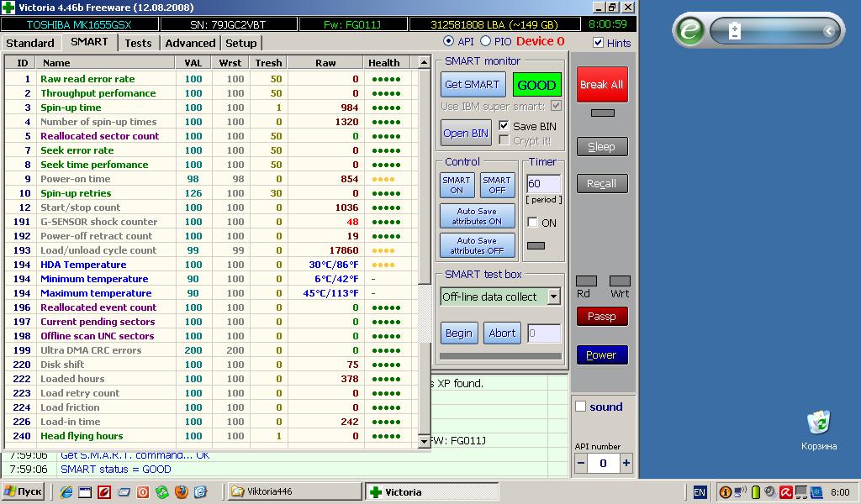Click the Show Desktop window icon in Quick Launch
The width and height of the screenshot is (861, 504).
[x=85, y=492]
